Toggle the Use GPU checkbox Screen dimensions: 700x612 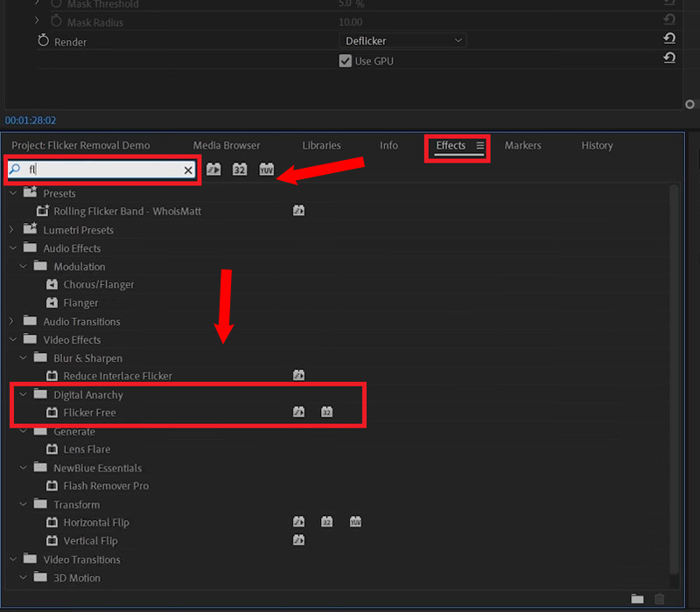(345, 61)
